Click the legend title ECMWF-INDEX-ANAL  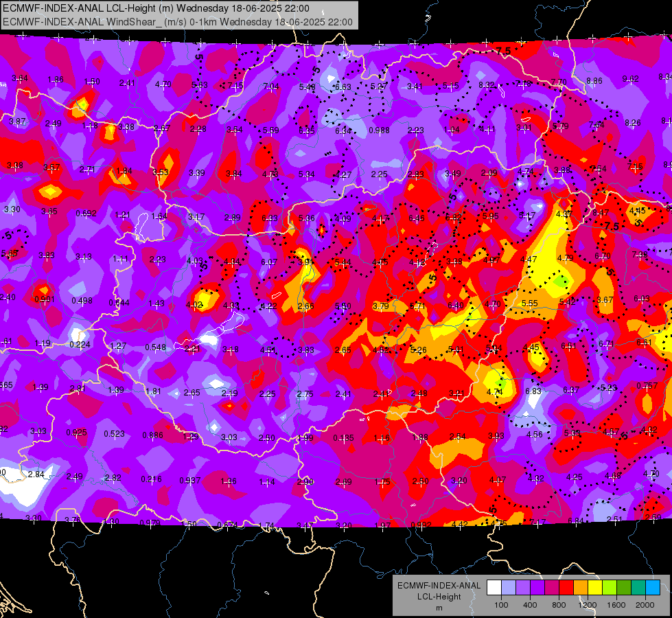439,586
